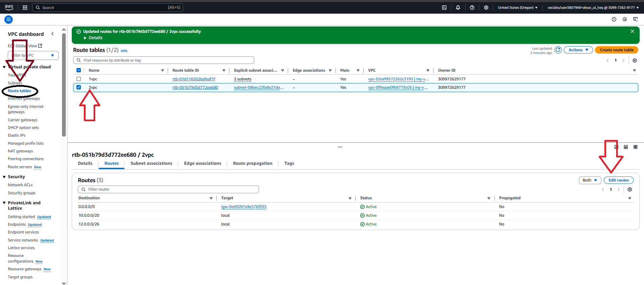Dismiss the green success banner
The width and height of the screenshot is (644, 285).
tap(632, 31)
